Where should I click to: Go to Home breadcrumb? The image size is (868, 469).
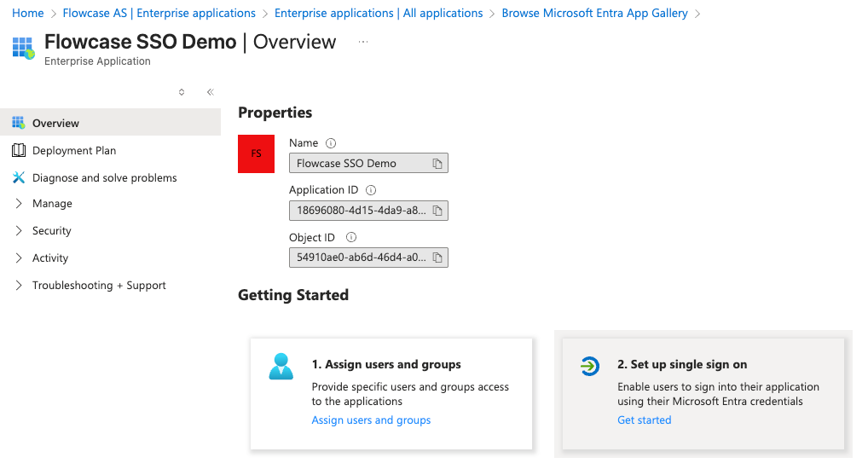(x=27, y=13)
